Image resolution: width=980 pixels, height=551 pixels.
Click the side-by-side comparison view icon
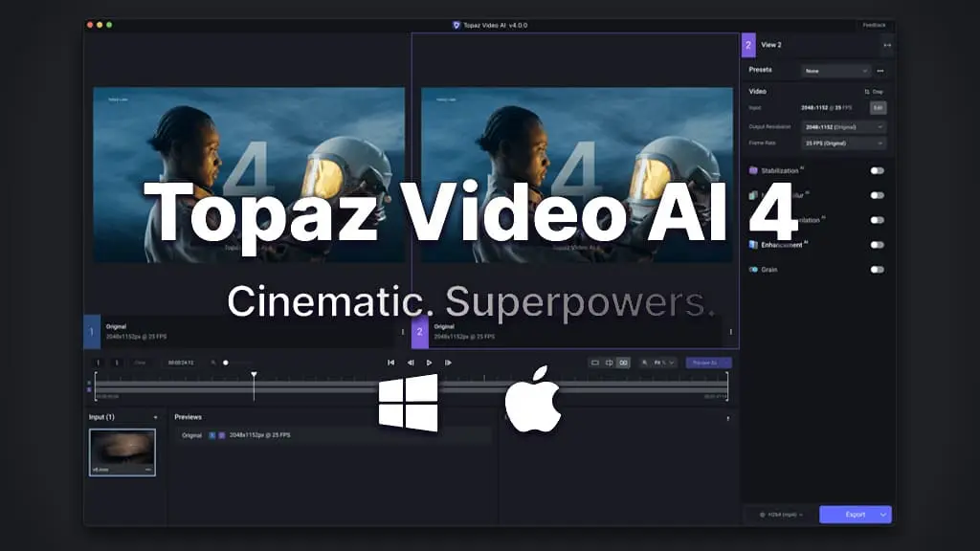623,363
